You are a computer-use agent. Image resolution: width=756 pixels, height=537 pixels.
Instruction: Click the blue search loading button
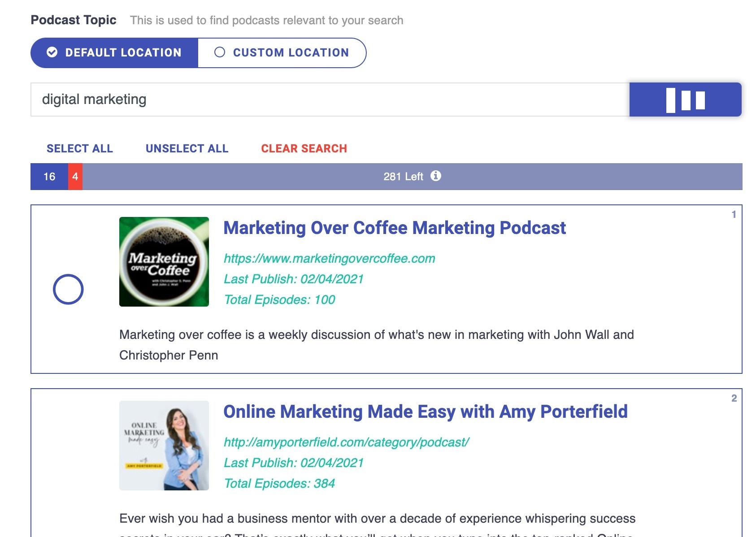click(685, 100)
